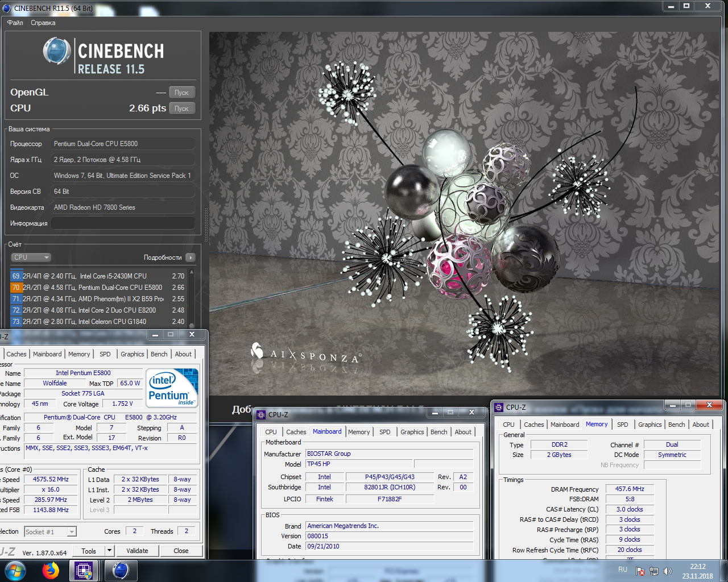Viewport: 728px width, 582px height.
Task: Click the Intel Pentium inside logo
Action: 172,388
